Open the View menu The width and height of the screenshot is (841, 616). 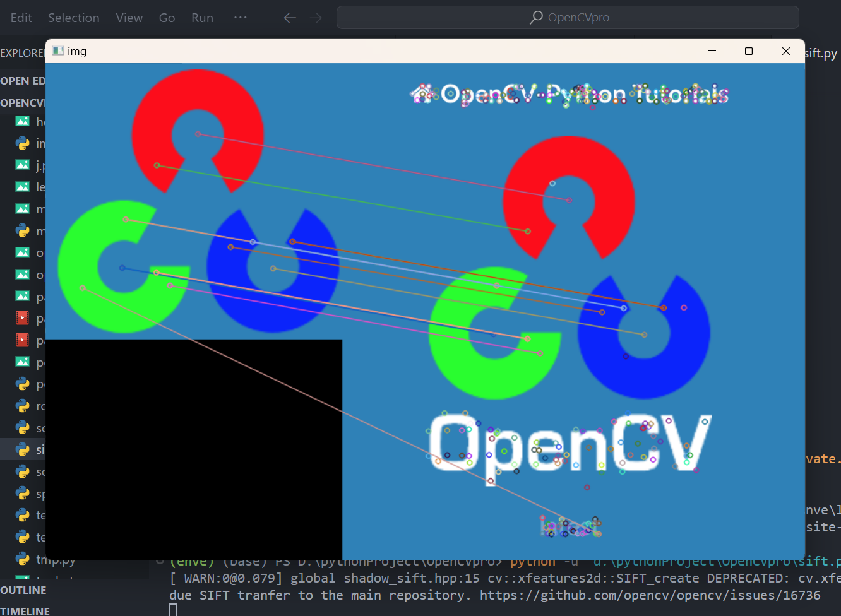pyautogui.click(x=129, y=18)
